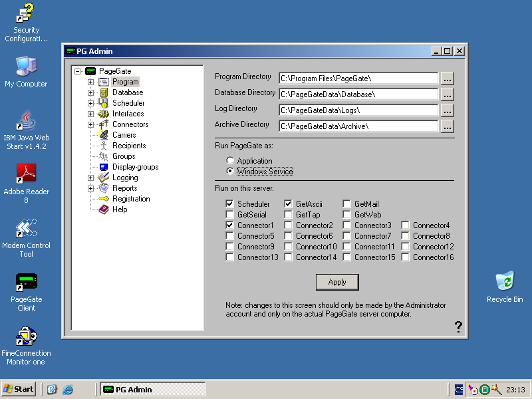This screenshot has height=399, width=532.
Task: Click the Log Directory path field
Action: tap(358, 110)
